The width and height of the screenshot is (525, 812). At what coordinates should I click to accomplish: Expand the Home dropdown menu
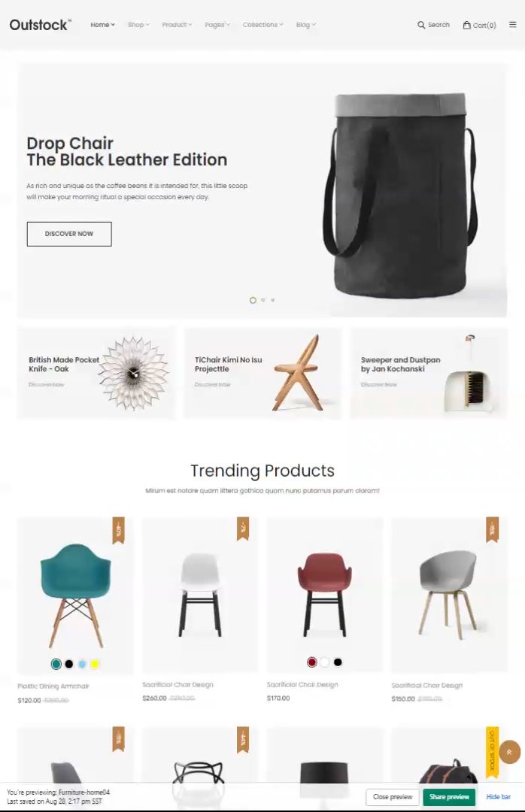coord(102,25)
